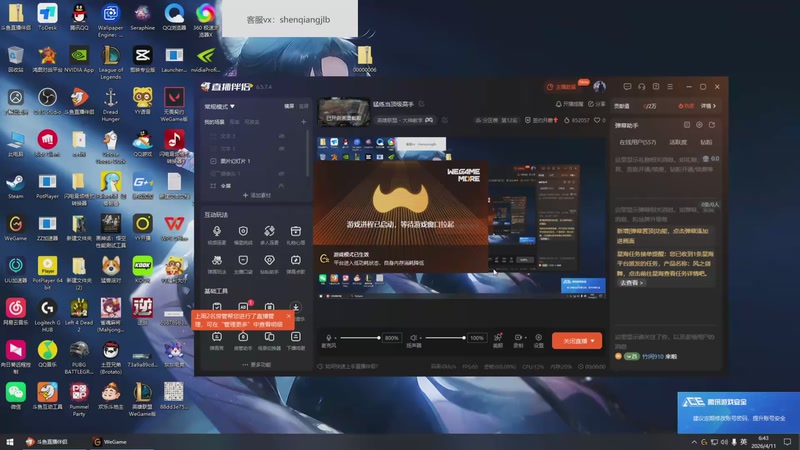Click the streamer avatar in title bar
The image size is (800, 450).
click(x=599, y=87)
